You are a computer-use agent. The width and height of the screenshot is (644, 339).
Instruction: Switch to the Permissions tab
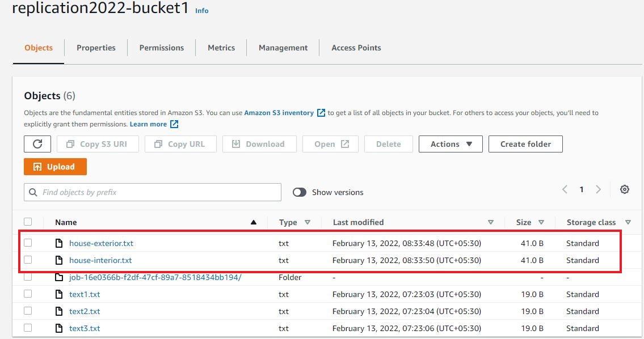(161, 48)
